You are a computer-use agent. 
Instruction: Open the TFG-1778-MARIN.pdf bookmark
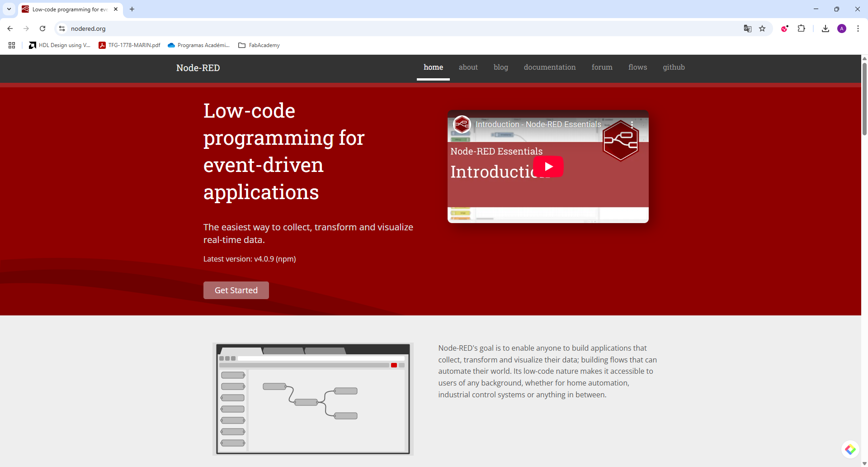(130, 45)
